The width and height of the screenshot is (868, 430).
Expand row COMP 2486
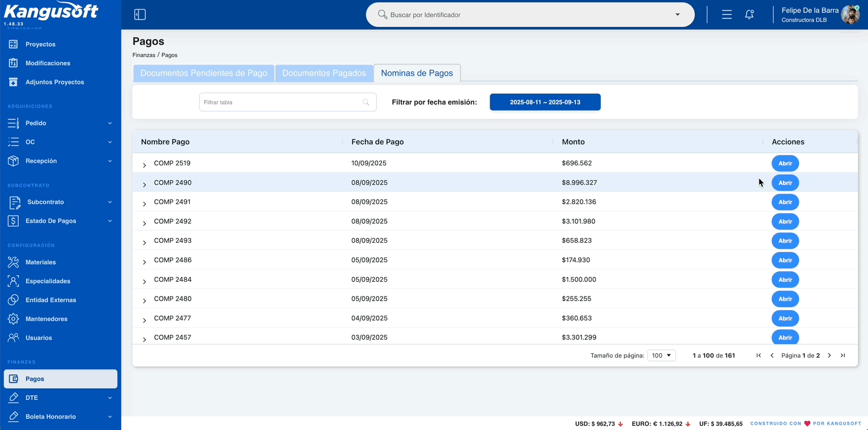pos(144,262)
